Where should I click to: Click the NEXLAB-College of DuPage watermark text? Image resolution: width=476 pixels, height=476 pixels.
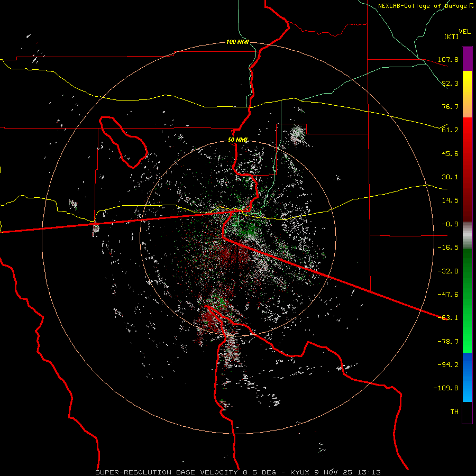click(425, 6)
